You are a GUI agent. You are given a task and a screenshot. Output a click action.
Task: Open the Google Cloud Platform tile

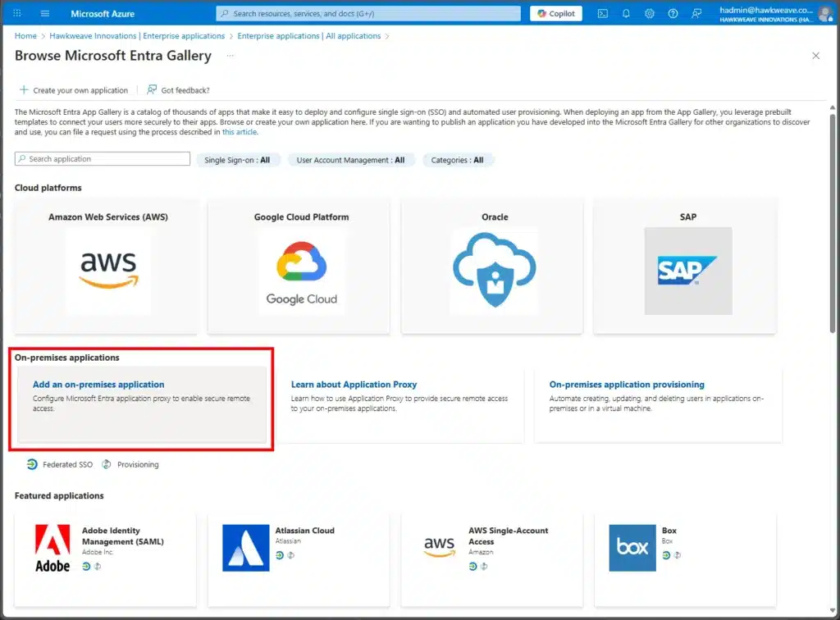pyautogui.click(x=301, y=268)
